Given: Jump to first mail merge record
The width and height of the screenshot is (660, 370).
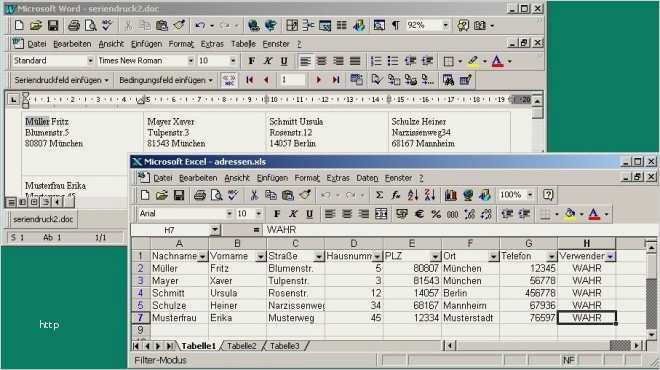Looking at the screenshot, I should pos(250,80).
